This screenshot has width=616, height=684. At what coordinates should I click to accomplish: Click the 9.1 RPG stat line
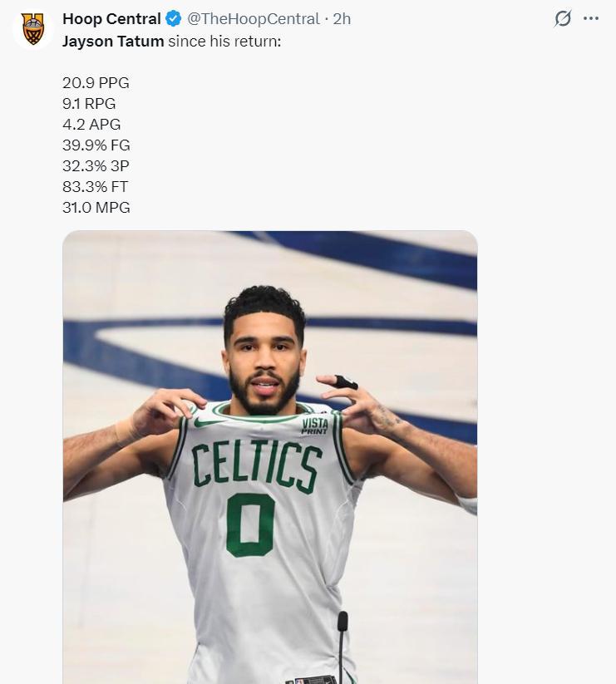(89, 104)
